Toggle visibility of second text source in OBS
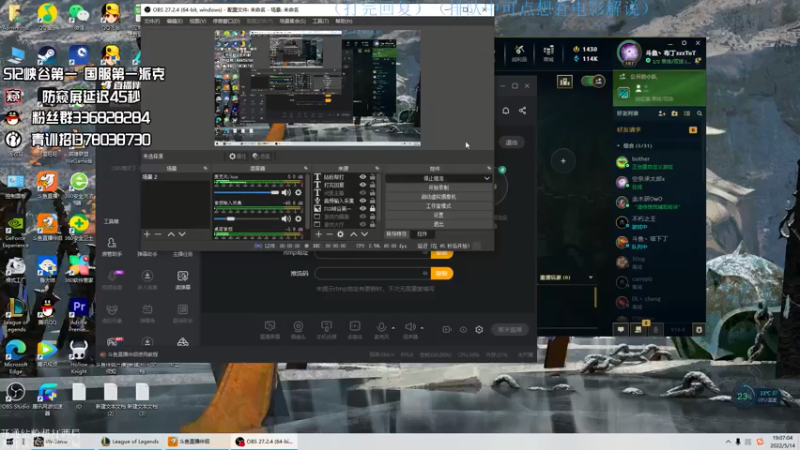This screenshot has width=800, height=450. (363, 185)
